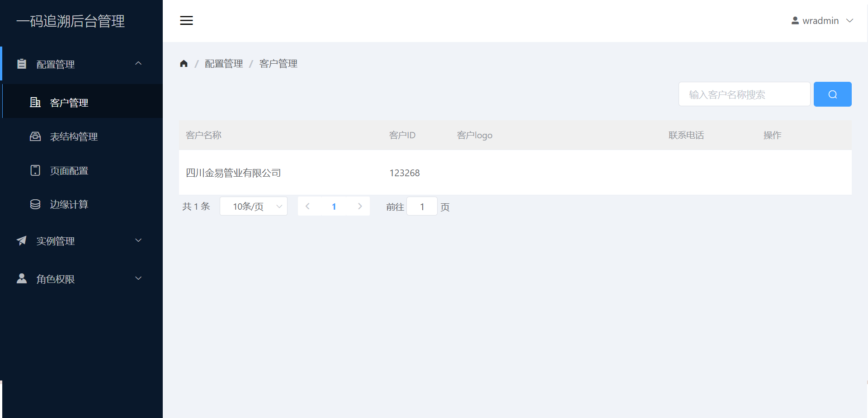Click the 角色权限 person icon
The width and height of the screenshot is (868, 418).
[22, 278]
